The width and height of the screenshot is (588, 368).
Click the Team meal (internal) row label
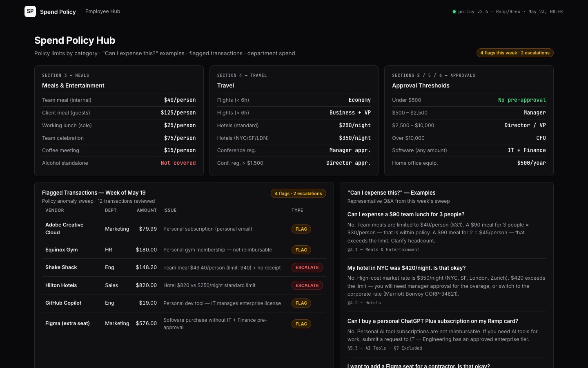67,100
